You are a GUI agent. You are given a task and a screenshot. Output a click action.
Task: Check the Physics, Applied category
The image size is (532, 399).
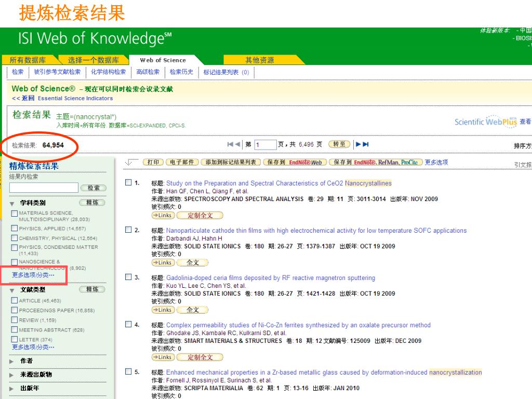(14, 228)
